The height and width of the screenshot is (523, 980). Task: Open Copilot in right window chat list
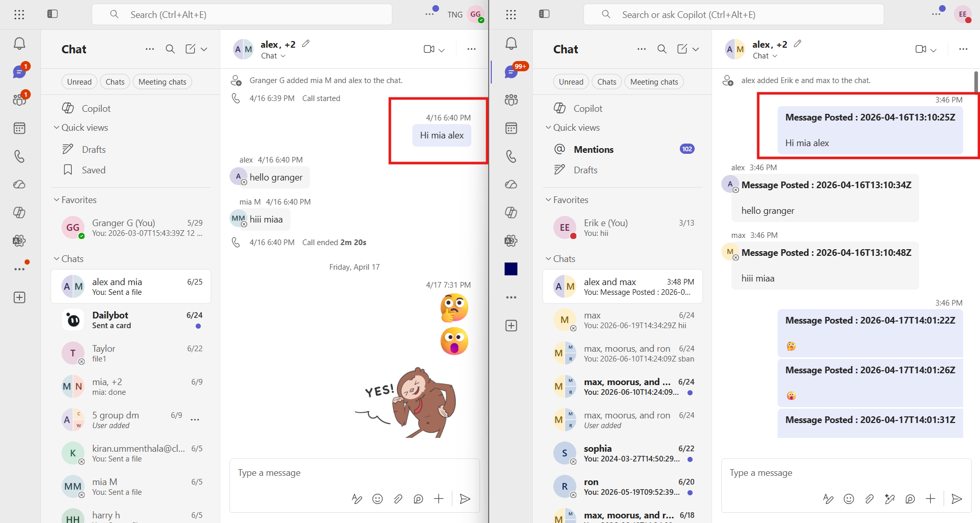(622, 108)
